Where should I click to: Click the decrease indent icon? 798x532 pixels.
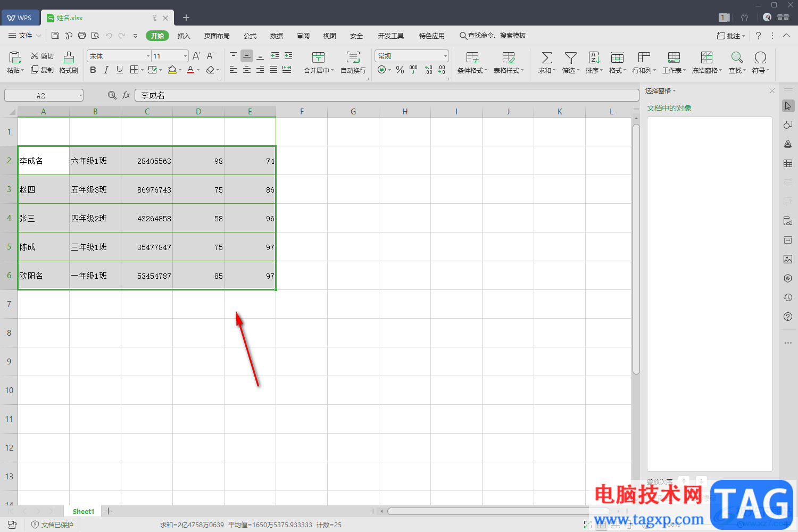point(275,56)
